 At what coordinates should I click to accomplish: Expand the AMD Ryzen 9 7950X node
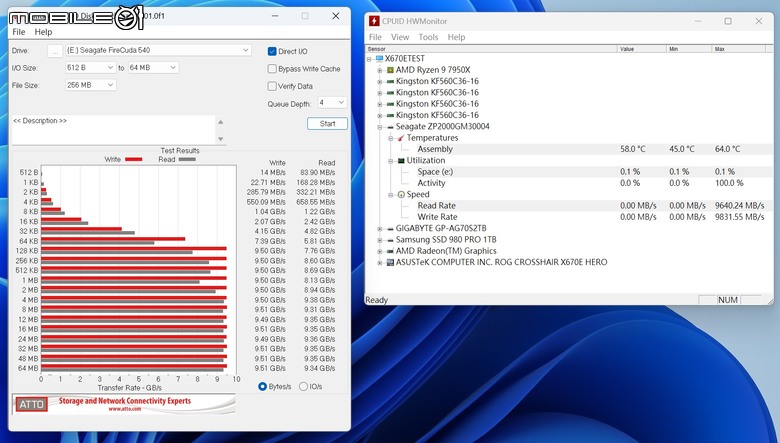click(380, 71)
